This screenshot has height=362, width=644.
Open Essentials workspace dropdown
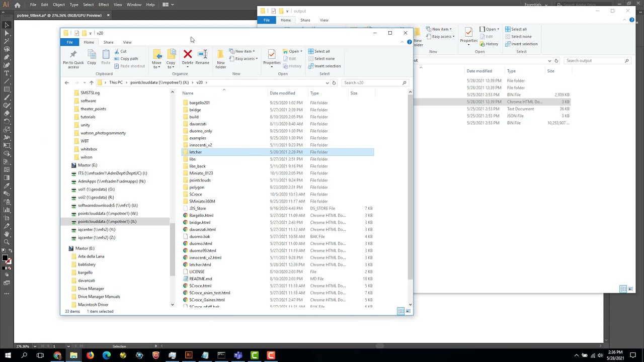point(536,5)
